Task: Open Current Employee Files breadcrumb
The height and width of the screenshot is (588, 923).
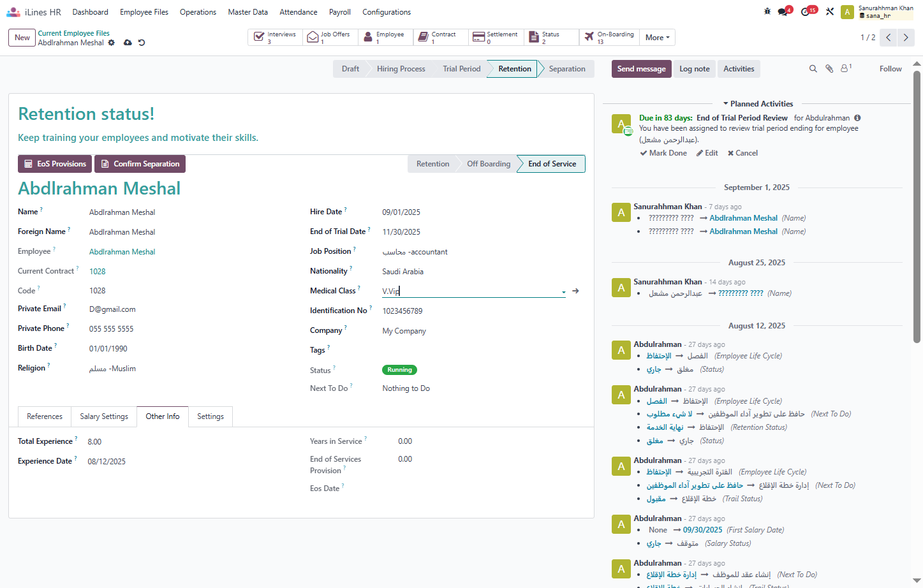Action: pos(73,33)
